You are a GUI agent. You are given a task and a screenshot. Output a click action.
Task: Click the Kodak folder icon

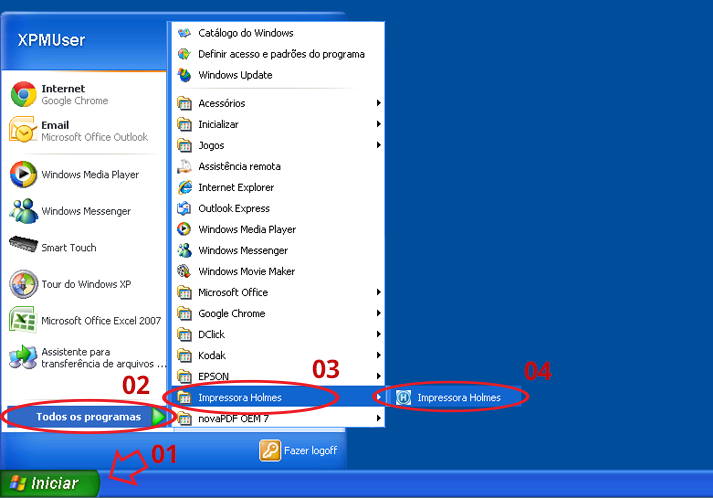point(184,355)
